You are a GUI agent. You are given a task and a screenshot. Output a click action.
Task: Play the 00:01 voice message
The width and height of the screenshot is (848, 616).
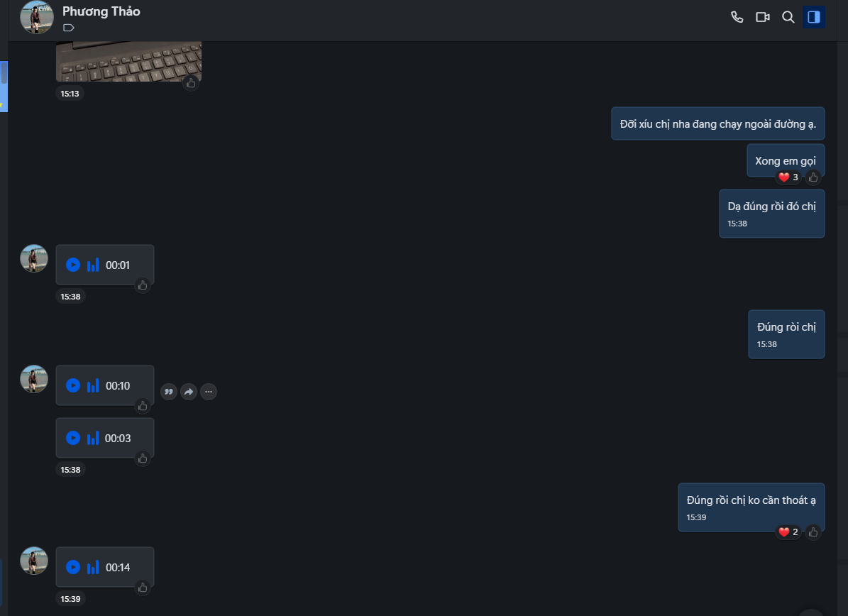tap(72, 265)
